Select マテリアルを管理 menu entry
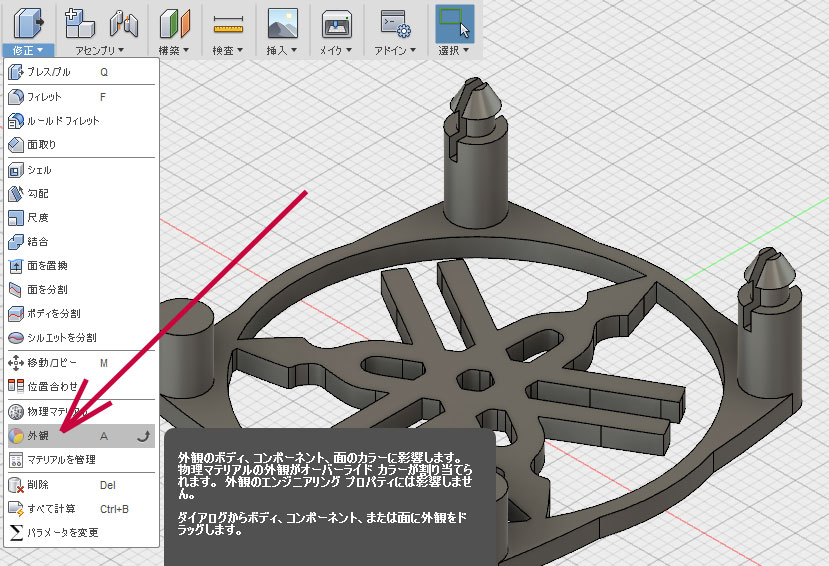The height and width of the screenshot is (566, 829). 61,459
